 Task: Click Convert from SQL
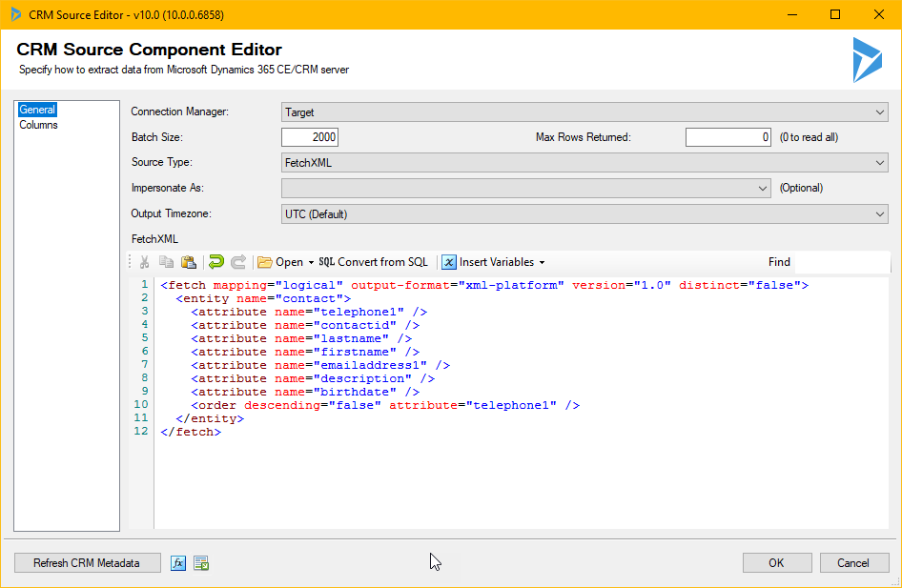tap(374, 262)
